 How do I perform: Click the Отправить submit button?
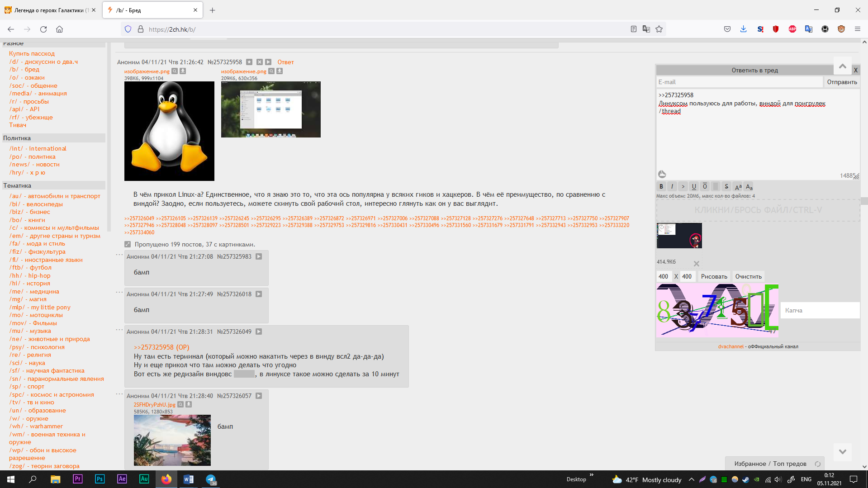click(842, 82)
